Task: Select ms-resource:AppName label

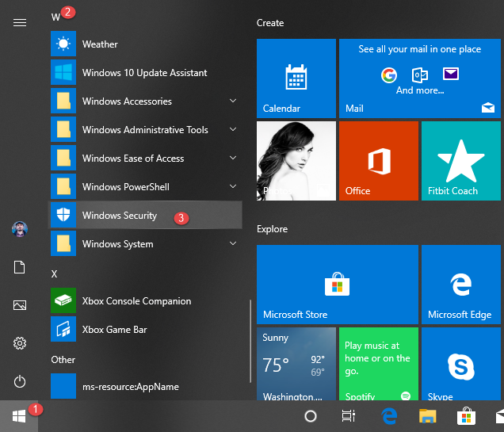Action: click(x=131, y=387)
